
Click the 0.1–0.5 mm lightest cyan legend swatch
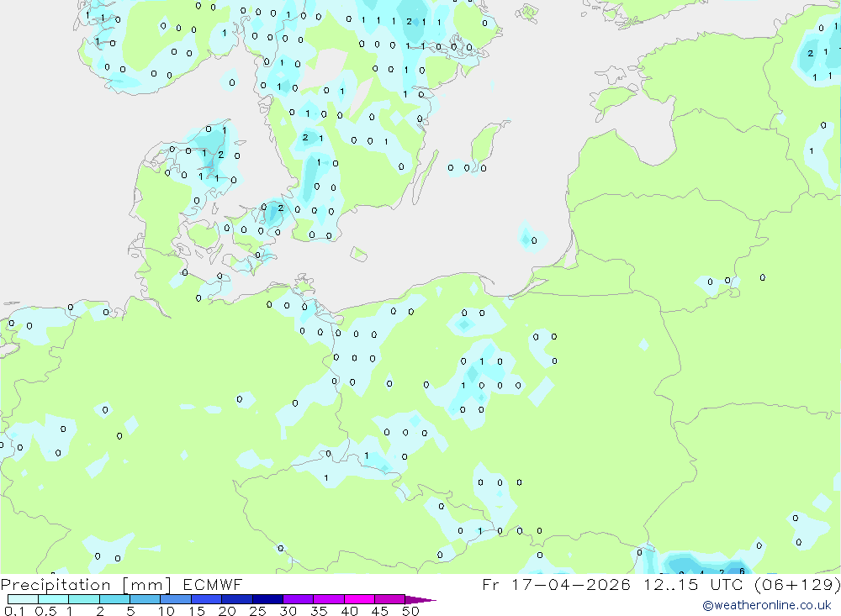coord(23,599)
